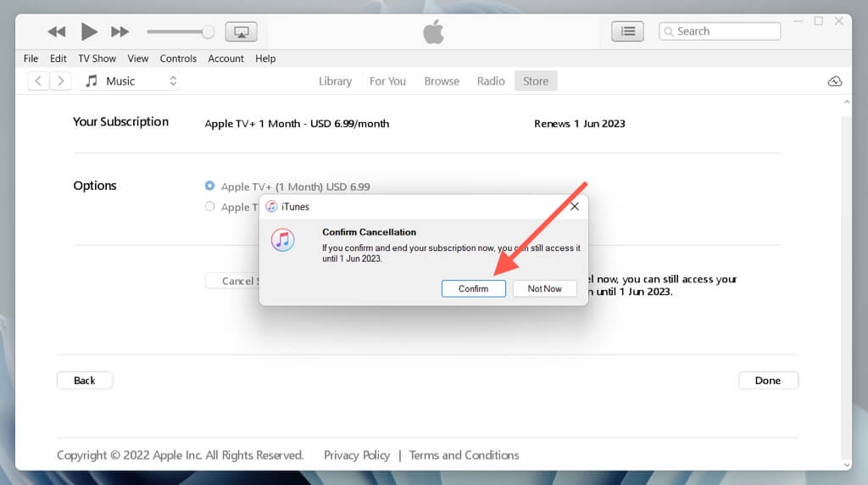Click the Apple logo in toolbar
This screenshot has width=868, height=485.
(x=433, y=31)
